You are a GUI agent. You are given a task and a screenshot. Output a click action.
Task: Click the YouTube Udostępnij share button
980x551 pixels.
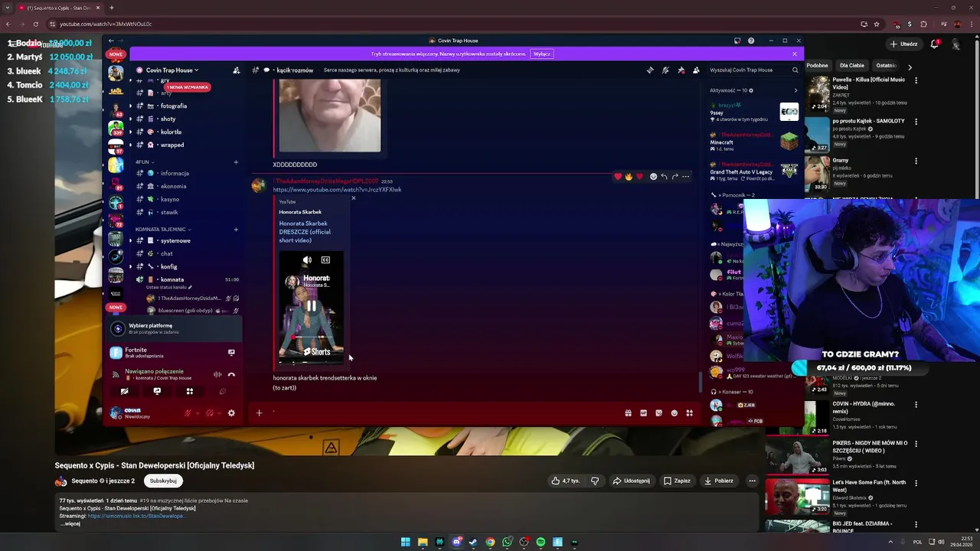[x=632, y=481]
